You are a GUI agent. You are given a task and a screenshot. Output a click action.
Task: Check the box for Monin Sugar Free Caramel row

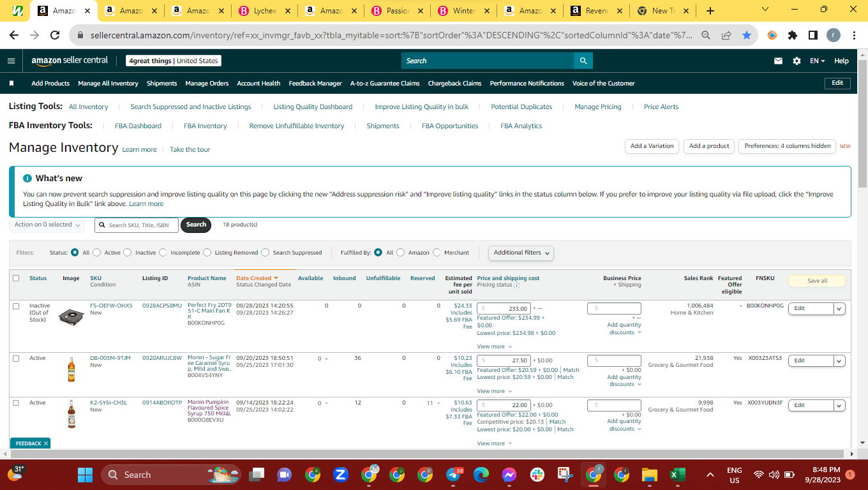16,359
